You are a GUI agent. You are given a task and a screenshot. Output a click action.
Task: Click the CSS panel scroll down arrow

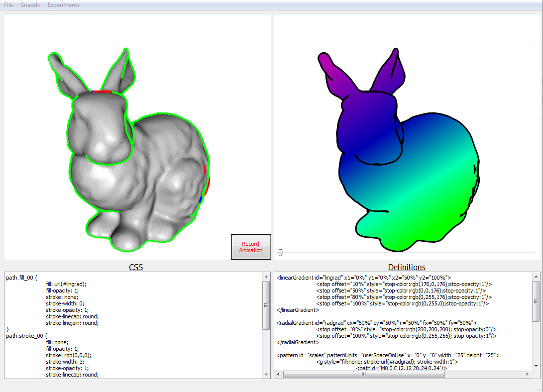click(266, 375)
